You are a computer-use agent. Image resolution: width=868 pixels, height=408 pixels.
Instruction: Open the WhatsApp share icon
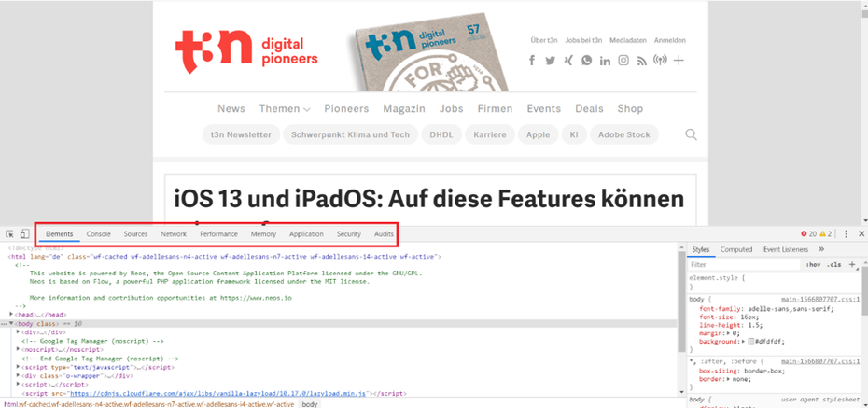coord(586,61)
